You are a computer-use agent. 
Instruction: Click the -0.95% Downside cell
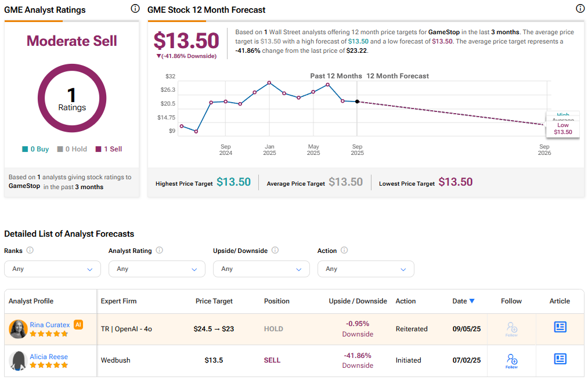(x=358, y=329)
